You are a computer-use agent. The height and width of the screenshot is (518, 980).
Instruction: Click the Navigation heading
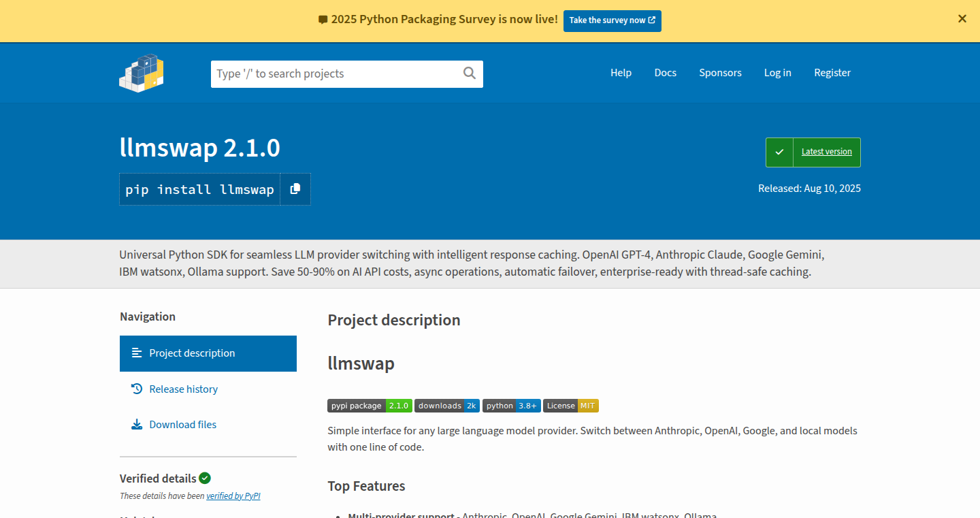[x=148, y=317]
